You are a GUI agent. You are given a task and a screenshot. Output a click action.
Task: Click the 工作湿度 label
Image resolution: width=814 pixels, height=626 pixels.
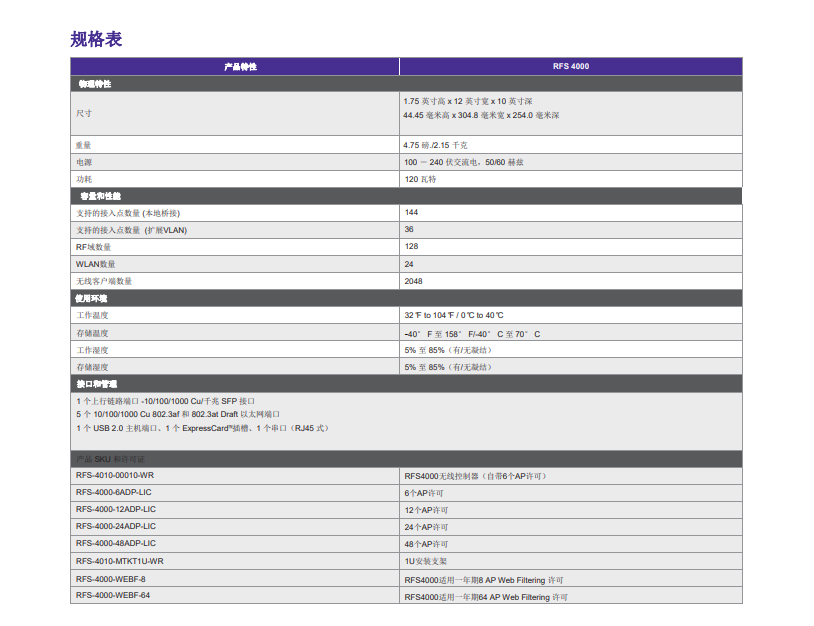pos(92,350)
